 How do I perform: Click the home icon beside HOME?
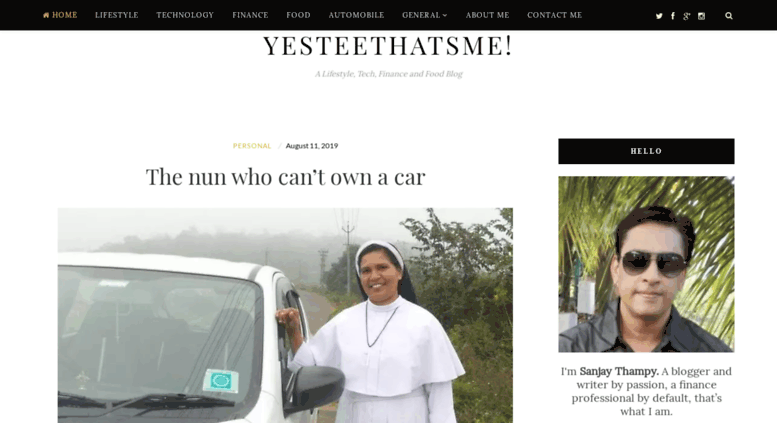pyautogui.click(x=46, y=15)
